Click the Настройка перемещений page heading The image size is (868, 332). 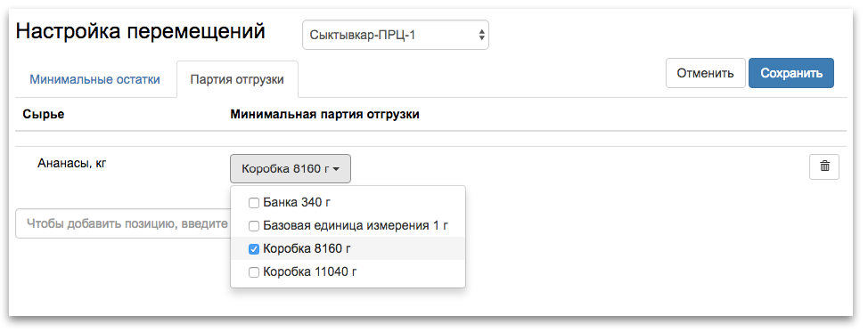[141, 31]
